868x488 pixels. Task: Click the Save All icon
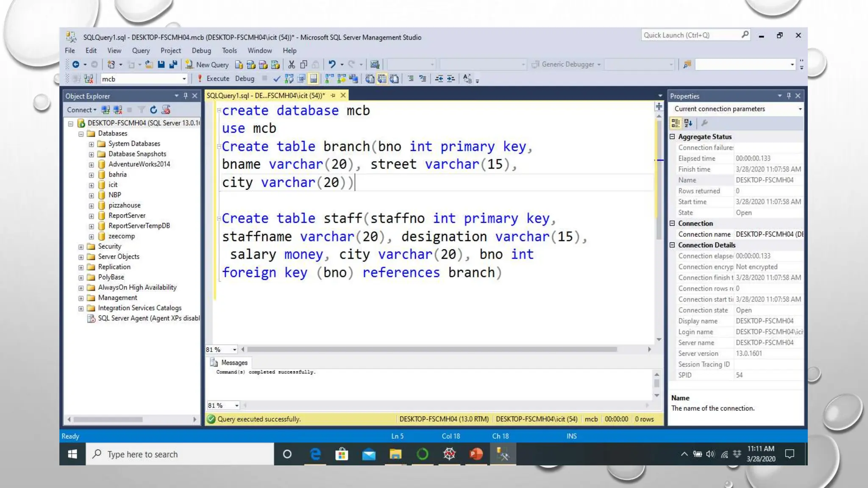173,64
